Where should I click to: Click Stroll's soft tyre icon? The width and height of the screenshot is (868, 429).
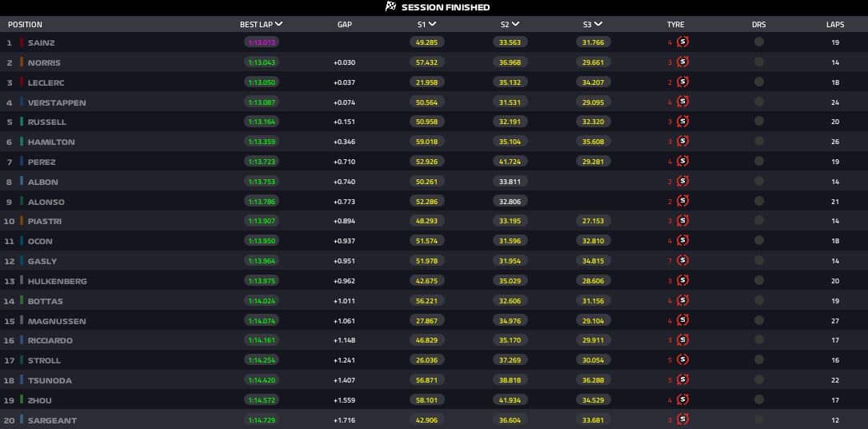pos(682,360)
